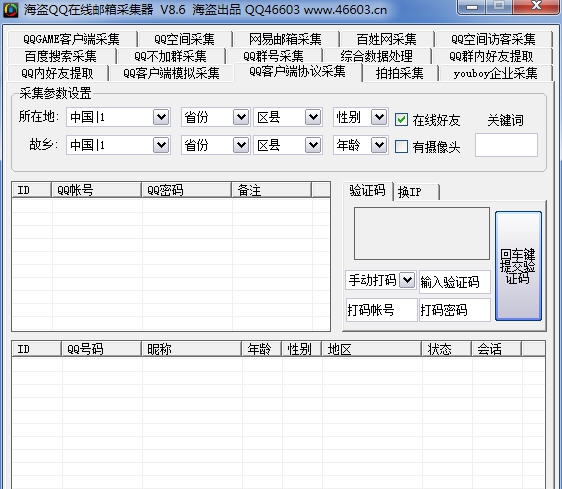The height and width of the screenshot is (489, 562).
Task: Open the 综合数据处理 tab
Action: [377, 56]
